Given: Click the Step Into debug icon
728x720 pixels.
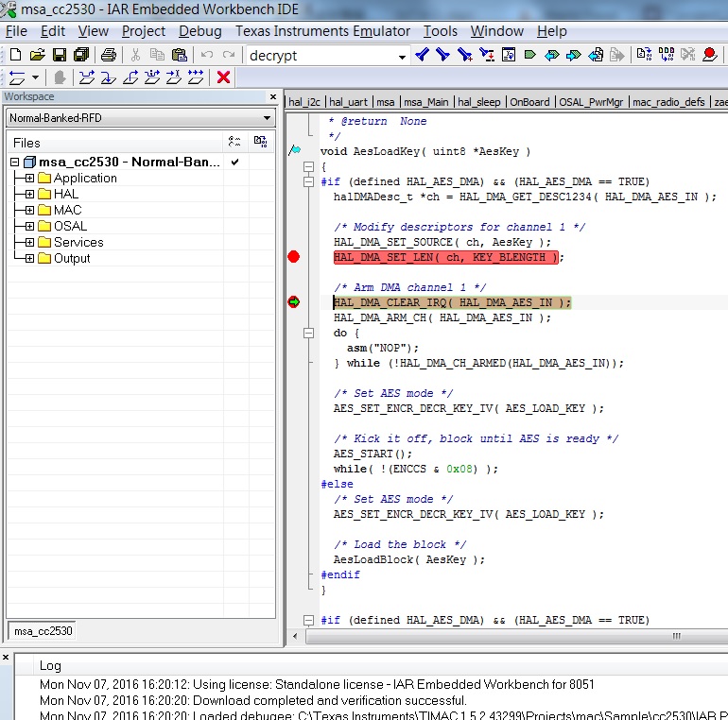Looking at the screenshot, I should click(x=109, y=77).
